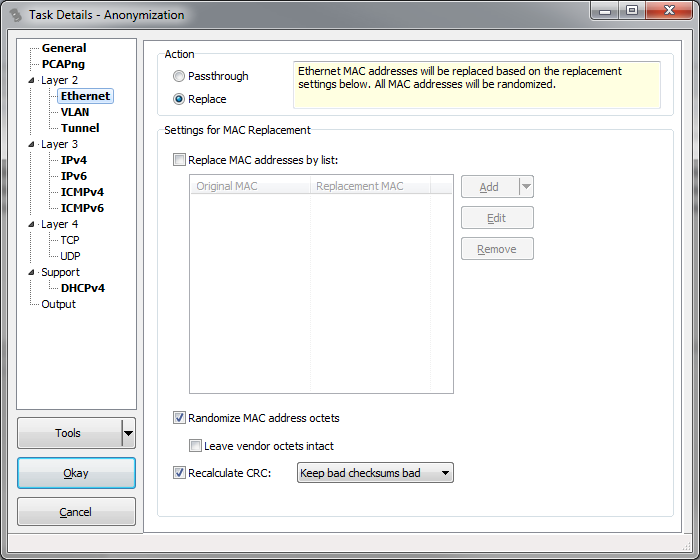Collapse the Layer 3 tree node
This screenshot has width=700, height=560.
(x=31, y=144)
